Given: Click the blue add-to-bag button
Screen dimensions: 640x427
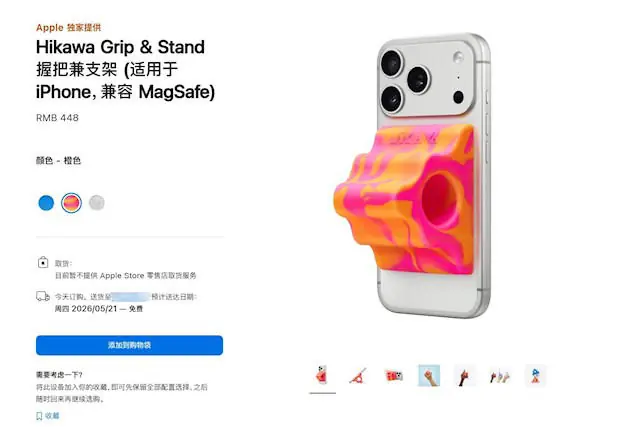Looking at the screenshot, I should [x=129, y=345].
